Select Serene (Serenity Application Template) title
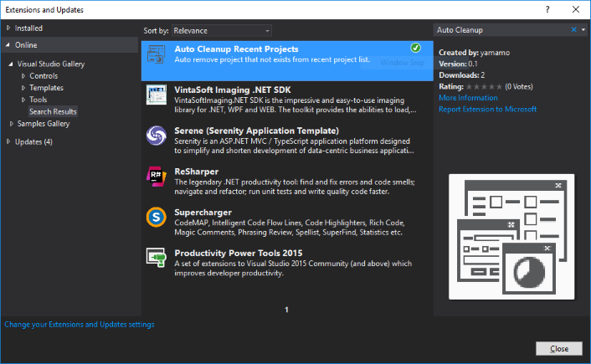 tap(257, 131)
